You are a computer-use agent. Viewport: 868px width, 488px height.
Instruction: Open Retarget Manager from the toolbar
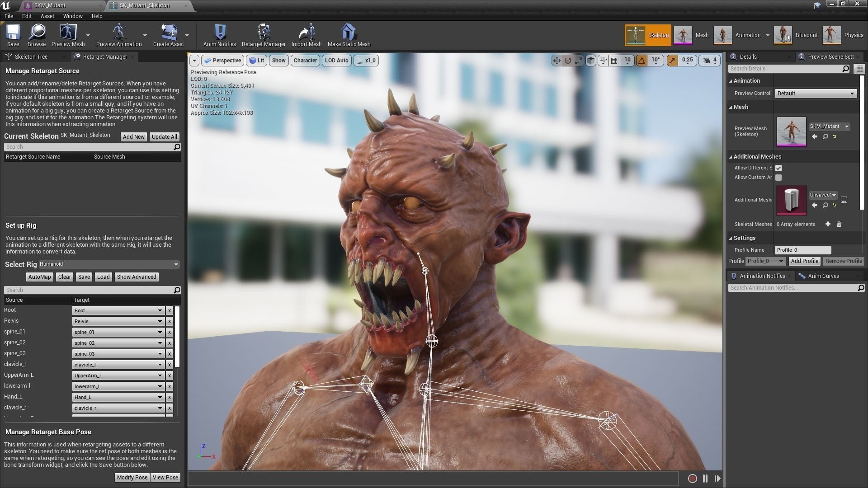click(x=264, y=35)
